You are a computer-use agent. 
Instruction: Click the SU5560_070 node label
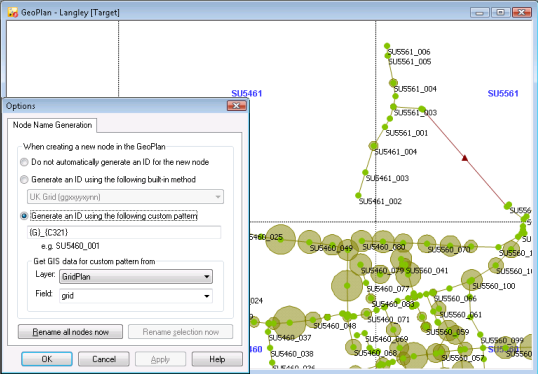point(449,249)
